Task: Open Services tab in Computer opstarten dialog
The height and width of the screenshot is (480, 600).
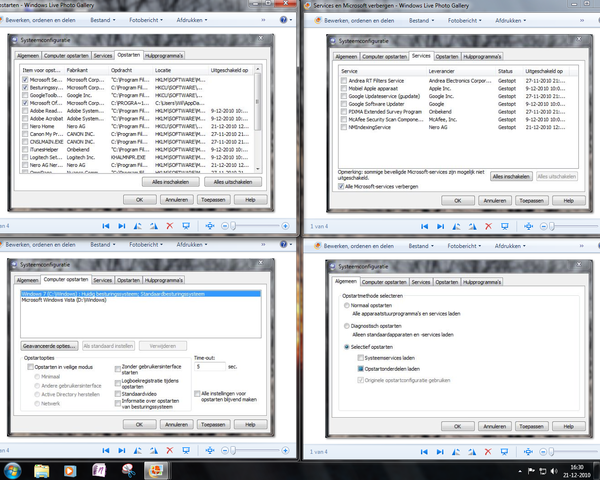Action: pyautogui.click(x=103, y=281)
